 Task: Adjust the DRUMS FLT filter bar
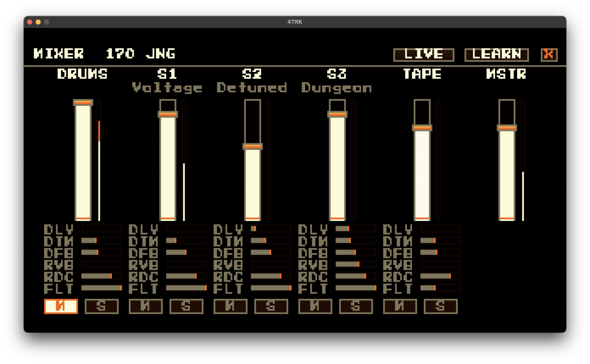[102, 288]
